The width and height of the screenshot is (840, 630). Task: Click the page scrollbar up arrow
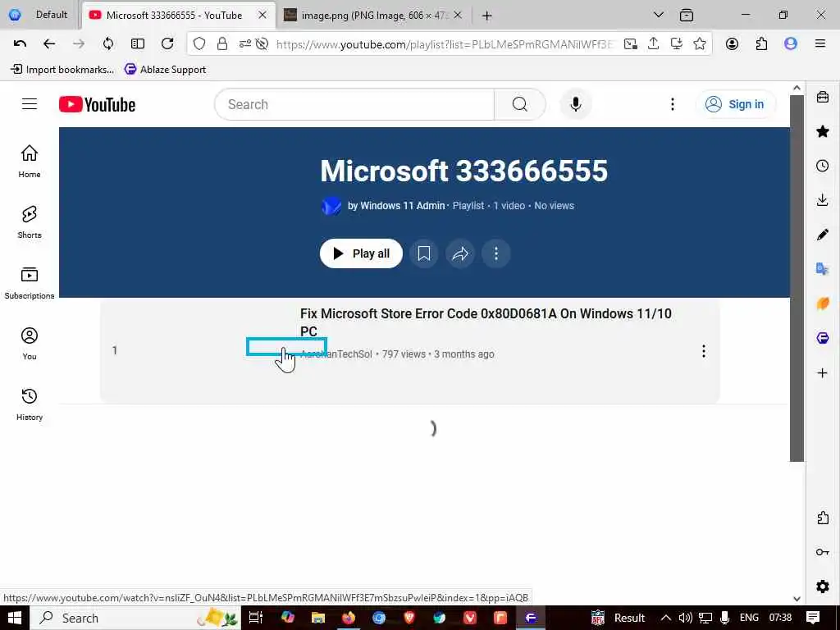click(x=797, y=88)
